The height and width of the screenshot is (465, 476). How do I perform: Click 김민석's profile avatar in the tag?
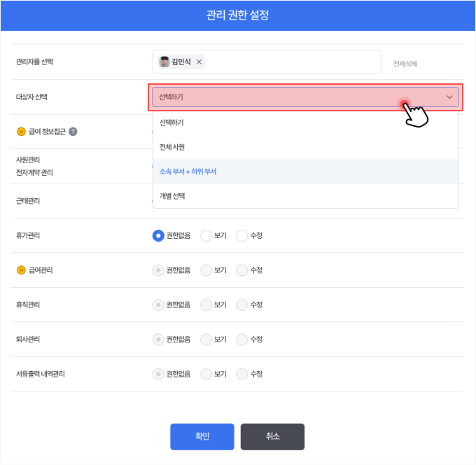click(x=164, y=62)
